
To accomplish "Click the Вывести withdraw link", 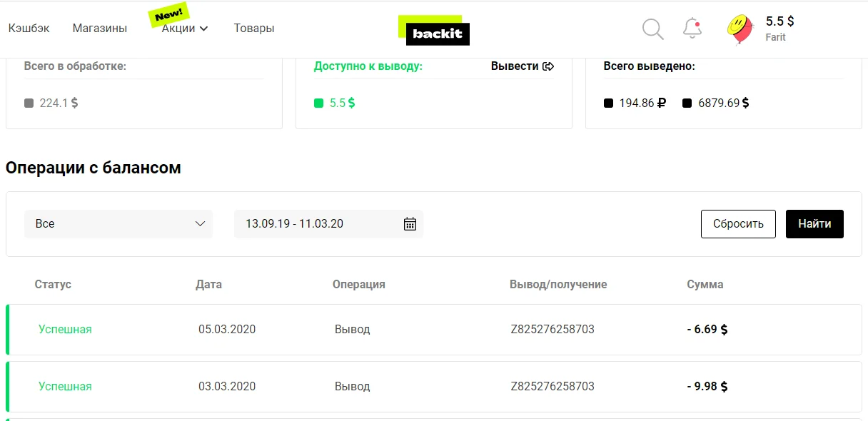I will coord(515,66).
